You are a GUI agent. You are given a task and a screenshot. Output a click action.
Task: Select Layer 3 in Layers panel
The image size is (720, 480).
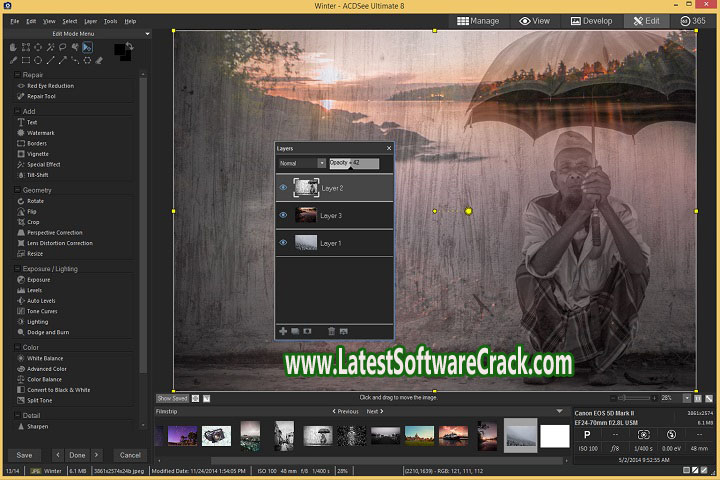(335, 215)
